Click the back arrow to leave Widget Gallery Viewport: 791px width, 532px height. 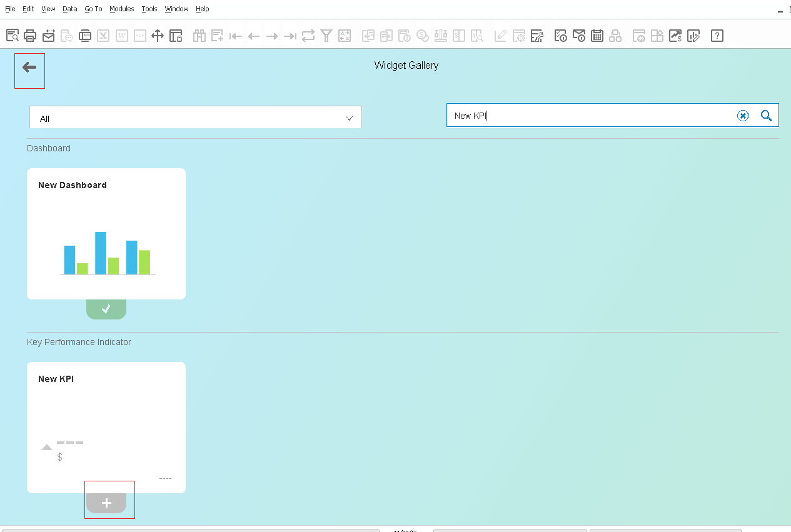(x=29, y=71)
